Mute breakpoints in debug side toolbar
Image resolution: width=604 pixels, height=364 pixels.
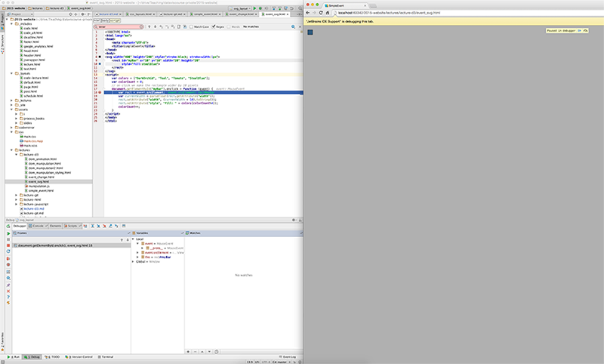[x=8, y=264]
